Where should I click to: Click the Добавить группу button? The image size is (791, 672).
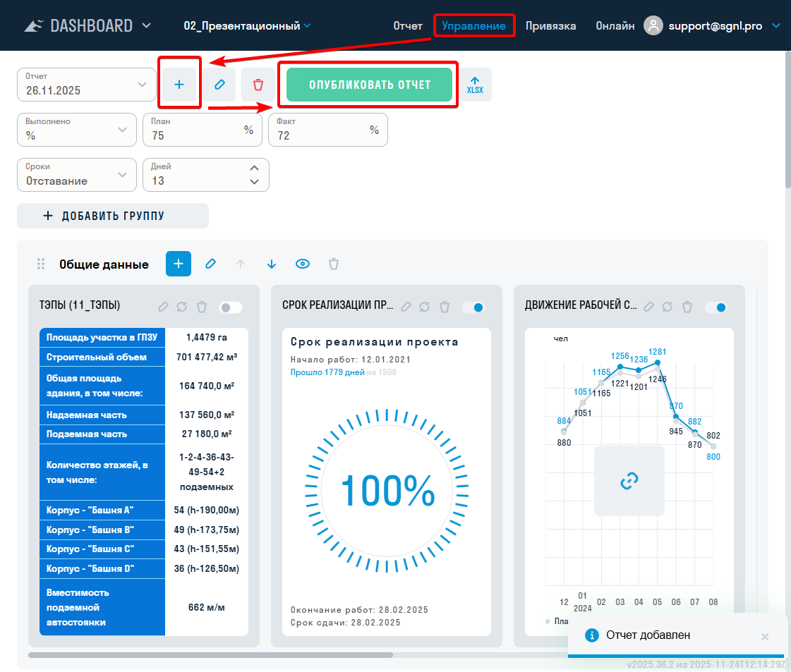pyautogui.click(x=113, y=216)
